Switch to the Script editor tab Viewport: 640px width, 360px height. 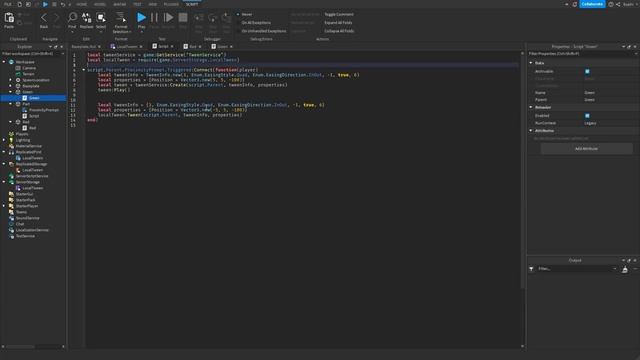tap(163, 47)
